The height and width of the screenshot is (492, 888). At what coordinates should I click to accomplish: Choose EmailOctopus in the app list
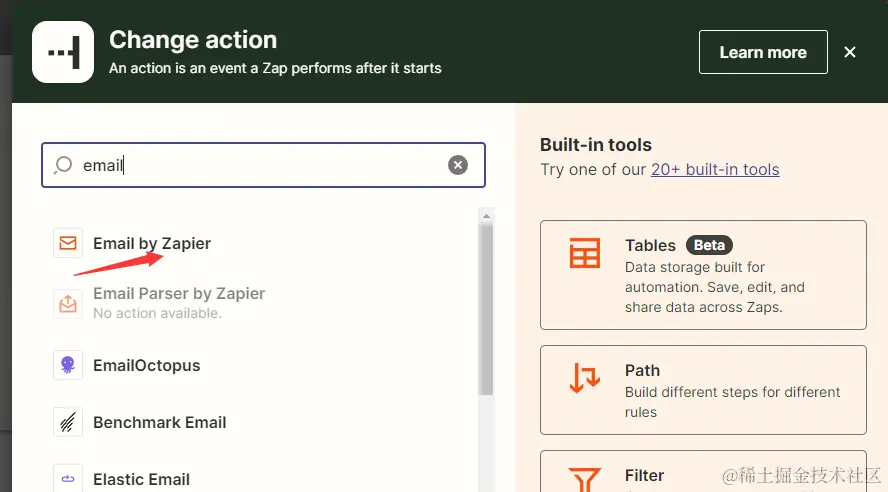(x=146, y=365)
